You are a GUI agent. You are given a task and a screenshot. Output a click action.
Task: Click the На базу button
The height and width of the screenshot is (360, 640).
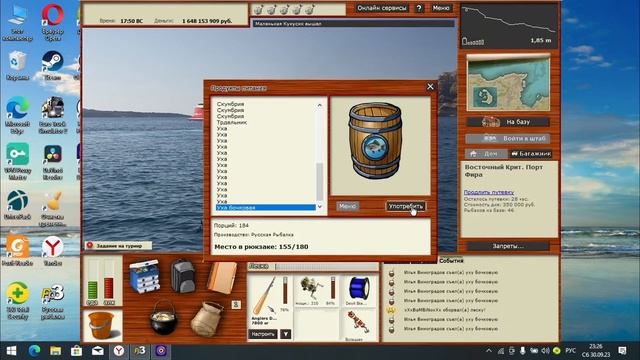click(508, 122)
